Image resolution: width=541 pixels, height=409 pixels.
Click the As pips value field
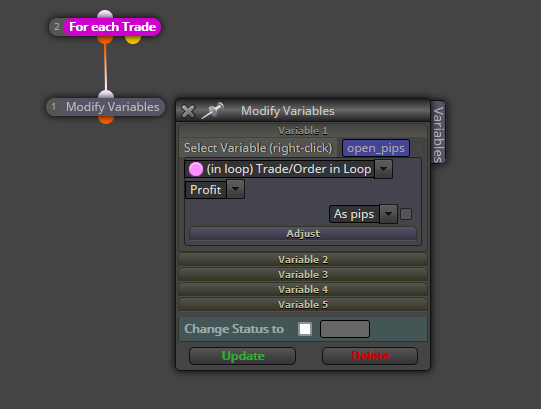(x=354, y=214)
